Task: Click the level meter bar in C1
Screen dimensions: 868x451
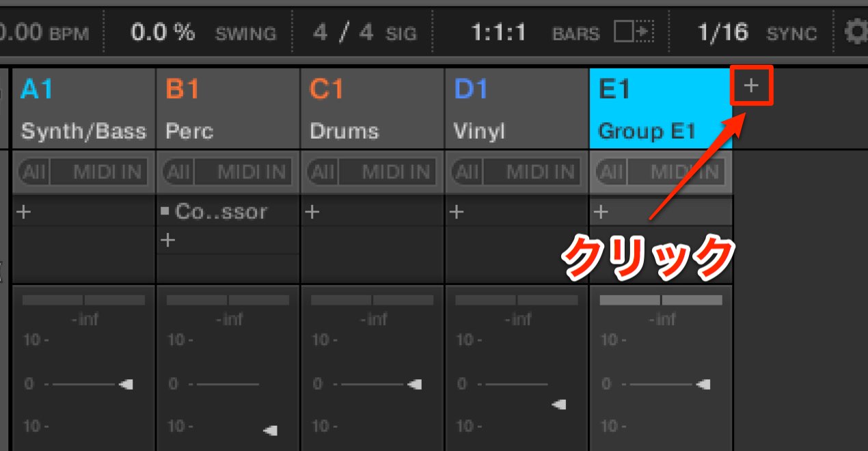Action: pos(372,300)
